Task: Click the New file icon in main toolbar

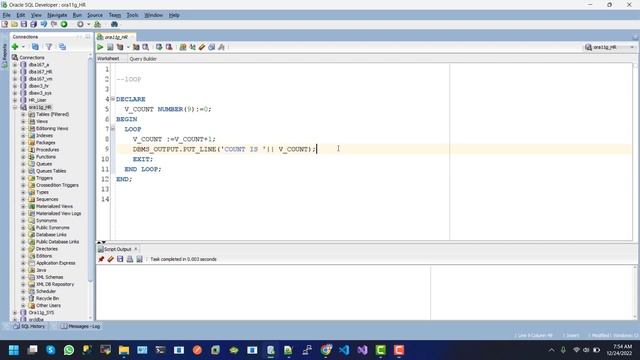Action: point(5,24)
